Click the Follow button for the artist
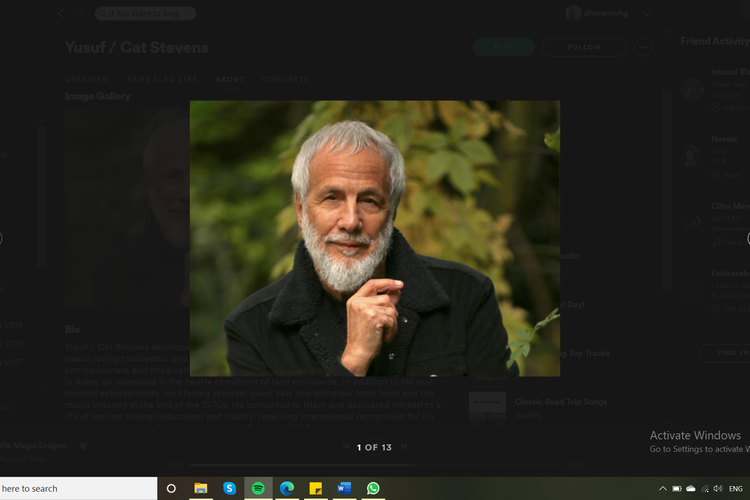Image resolution: width=750 pixels, height=500 pixels. (584, 47)
